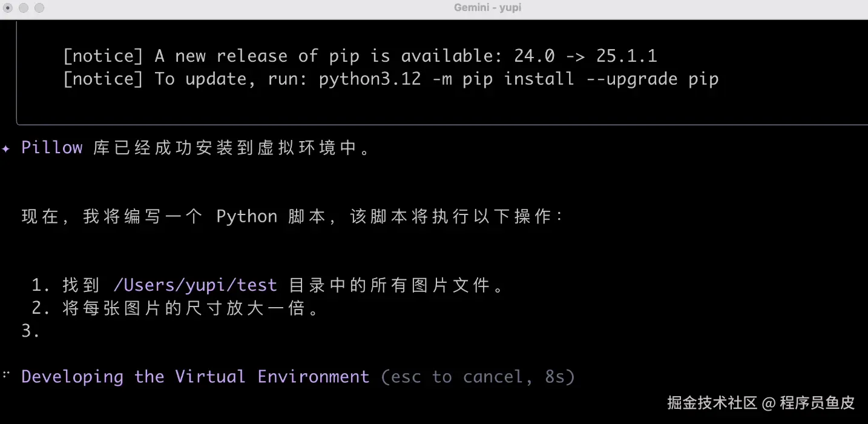Viewport: 868px width, 424px height.
Task: Click the highlighted word Pillow
Action: pyautogui.click(x=51, y=148)
